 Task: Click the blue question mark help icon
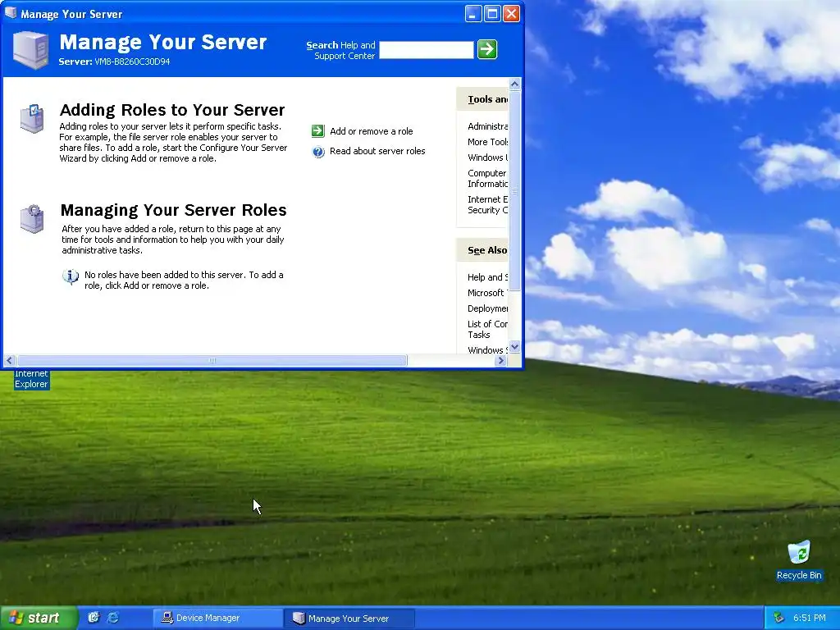click(x=318, y=152)
